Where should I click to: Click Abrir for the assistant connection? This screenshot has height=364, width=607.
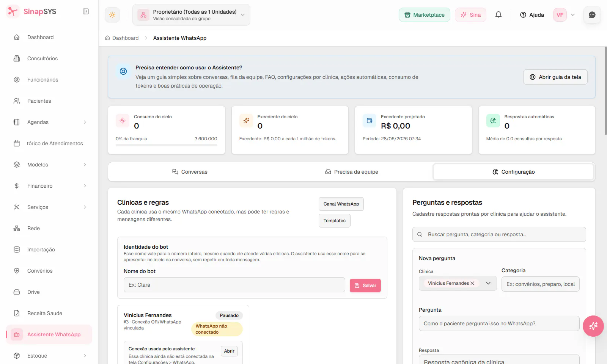pos(229,351)
